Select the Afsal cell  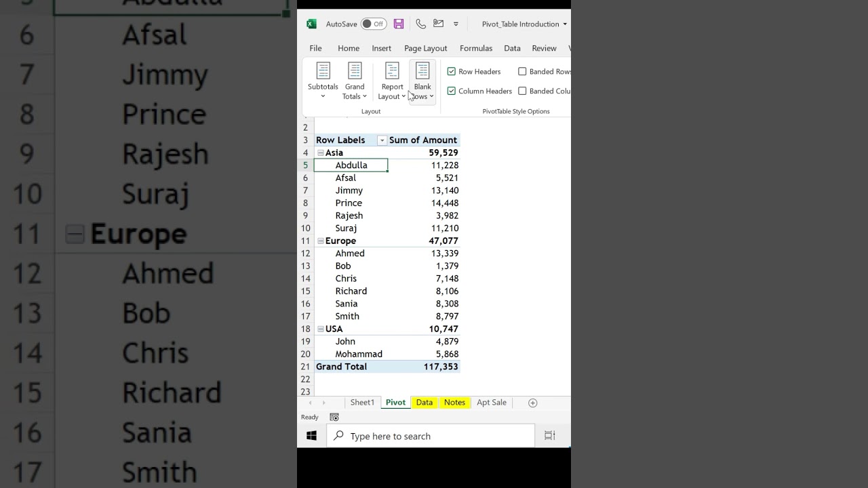[x=351, y=178]
